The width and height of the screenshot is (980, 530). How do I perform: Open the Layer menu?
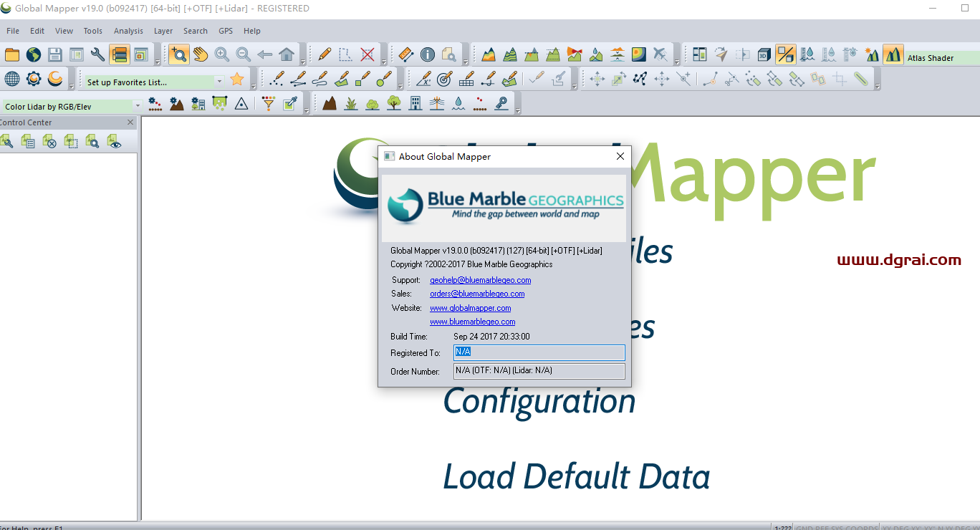(163, 31)
